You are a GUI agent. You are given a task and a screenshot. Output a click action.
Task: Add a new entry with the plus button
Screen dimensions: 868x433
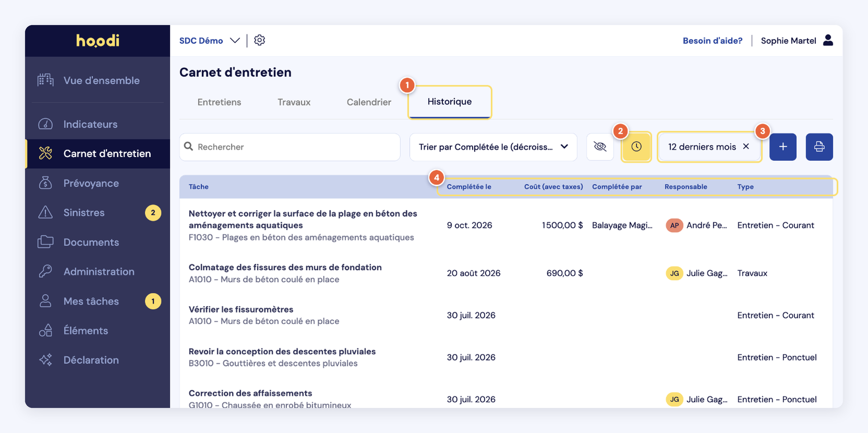point(783,147)
